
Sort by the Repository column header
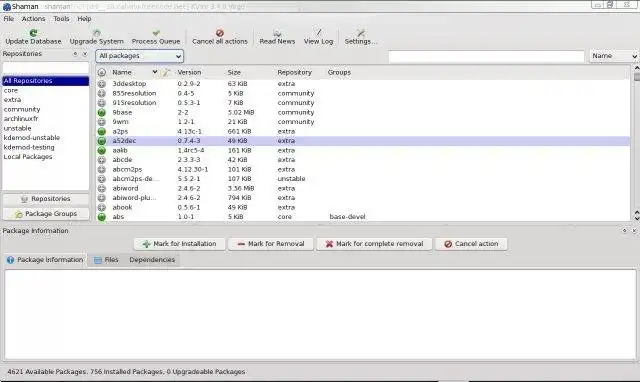pyautogui.click(x=294, y=72)
